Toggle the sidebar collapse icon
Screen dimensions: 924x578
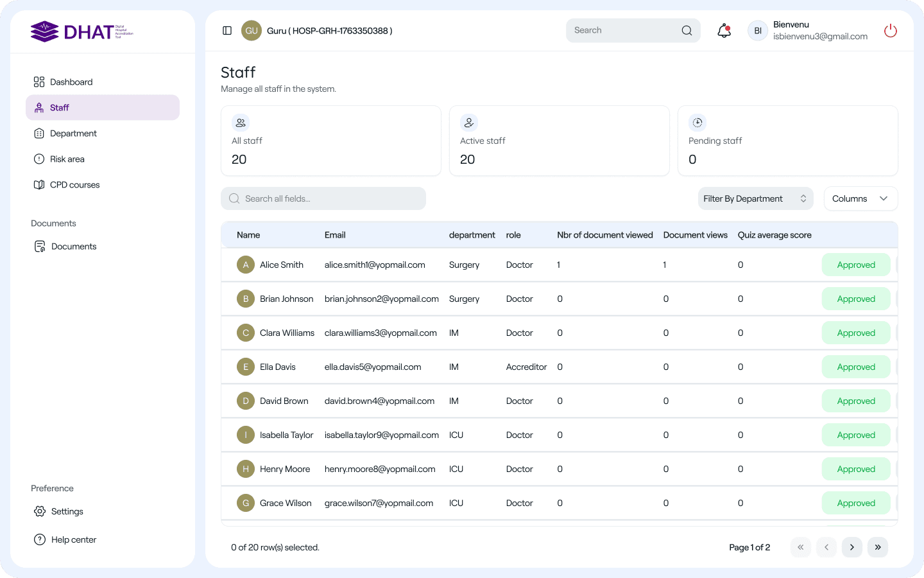pyautogui.click(x=227, y=31)
